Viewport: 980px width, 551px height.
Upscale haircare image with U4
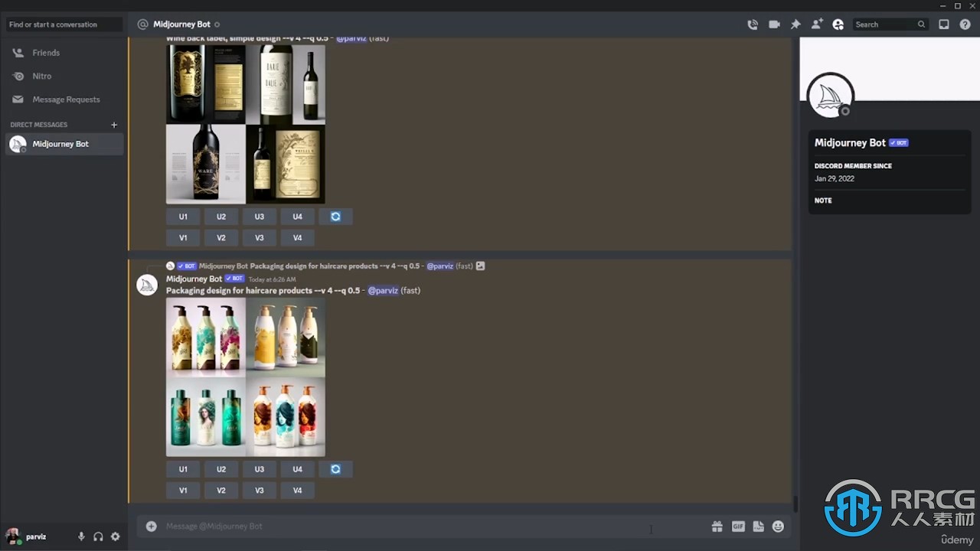click(298, 469)
